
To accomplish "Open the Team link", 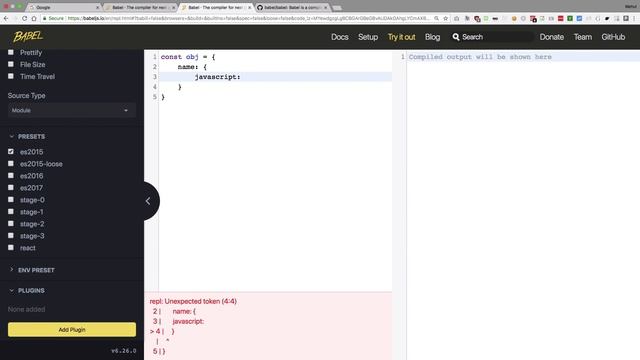I will tap(582, 37).
